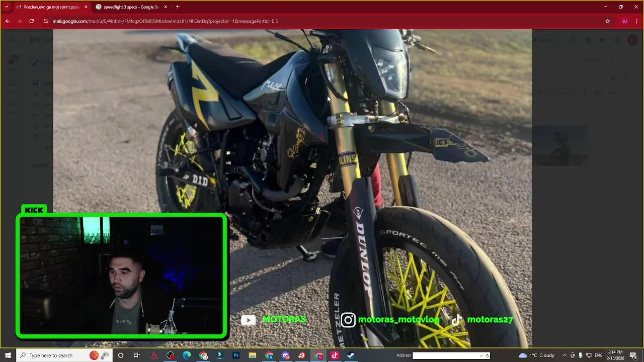
Task: View site information for mail.google.com
Action: click(x=46, y=21)
